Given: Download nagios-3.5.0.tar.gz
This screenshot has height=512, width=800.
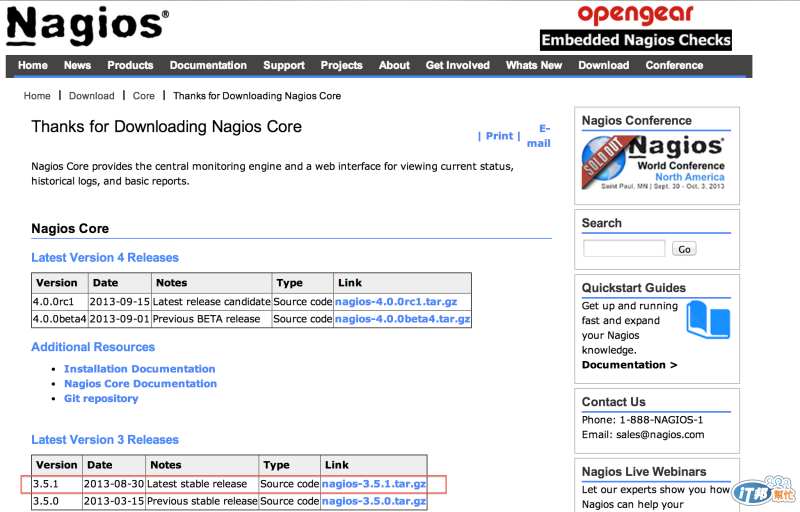Looking at the screenshot, I should coord(374,501).
